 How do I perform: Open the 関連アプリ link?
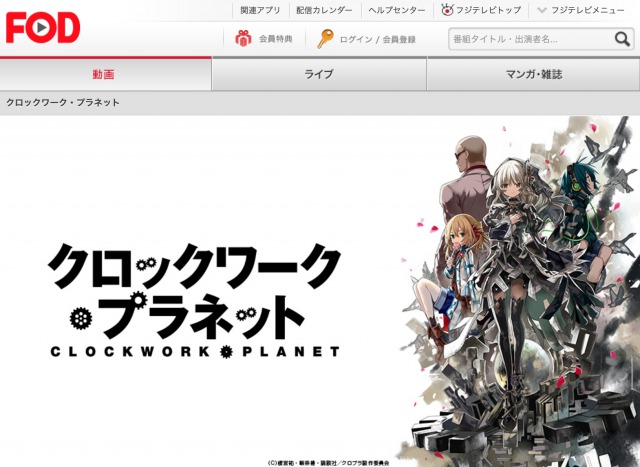coord(260,10)
